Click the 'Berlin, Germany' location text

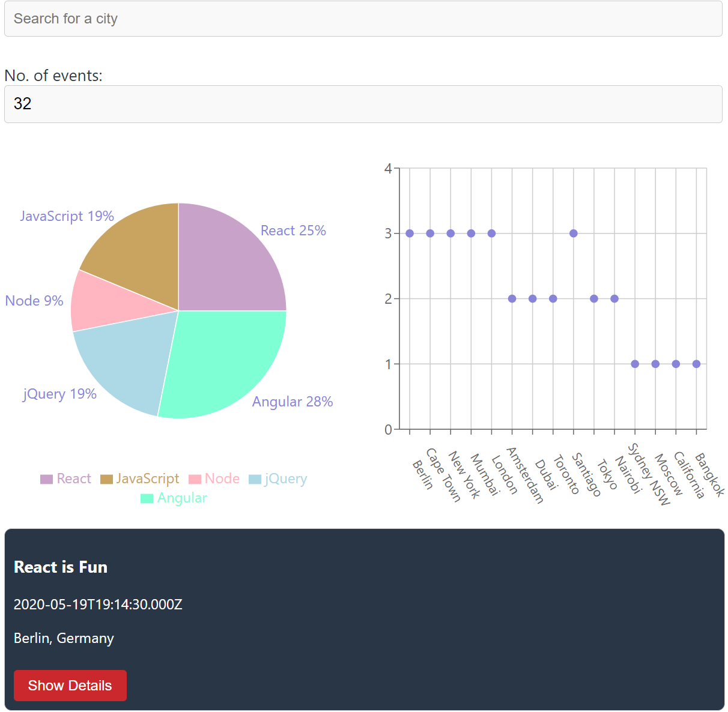(64, 638)
